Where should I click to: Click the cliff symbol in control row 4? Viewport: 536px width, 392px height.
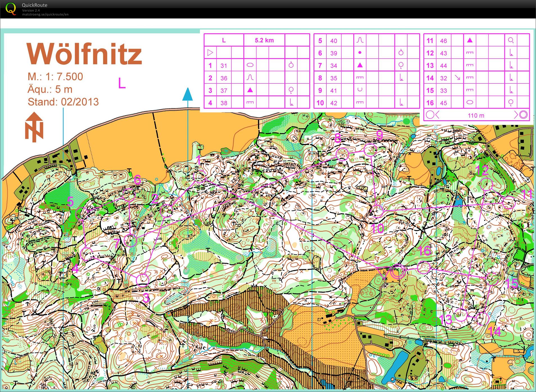tap(250, 103)
